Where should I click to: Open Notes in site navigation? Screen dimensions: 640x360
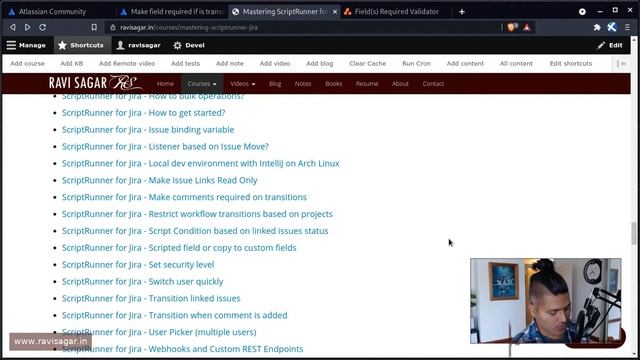pos(303,84)
